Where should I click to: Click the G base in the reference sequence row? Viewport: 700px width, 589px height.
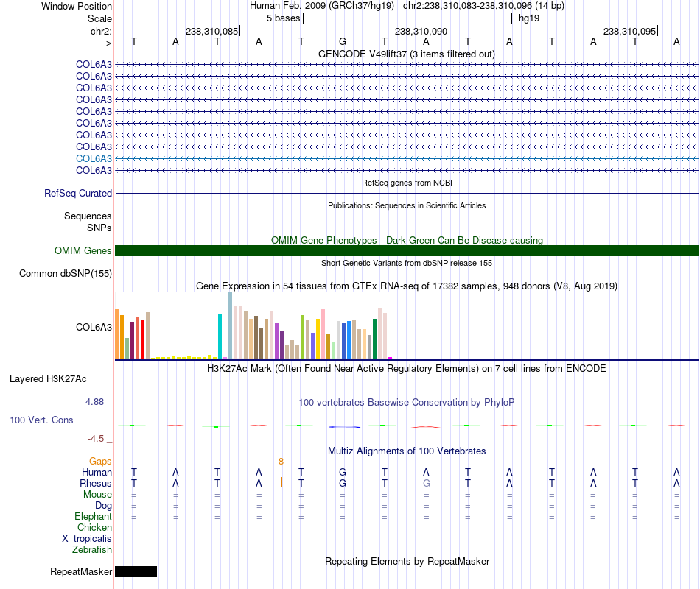click(343, 41)
